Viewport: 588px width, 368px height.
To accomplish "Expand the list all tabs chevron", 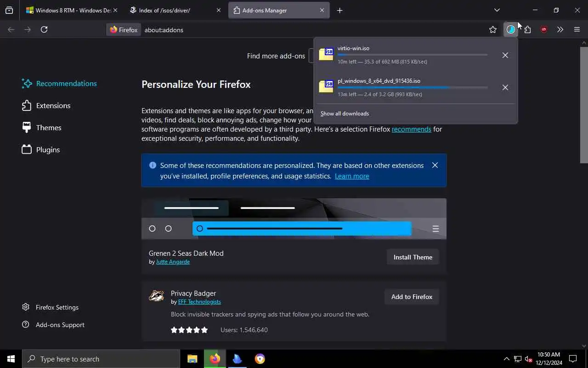I will point(497,10).
